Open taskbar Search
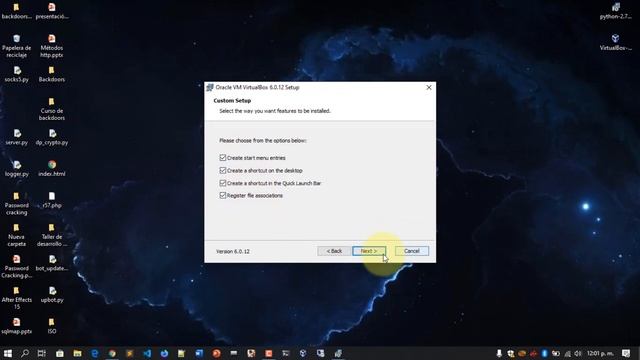Viewport: 640px width, 360px height. click(25, 353)
